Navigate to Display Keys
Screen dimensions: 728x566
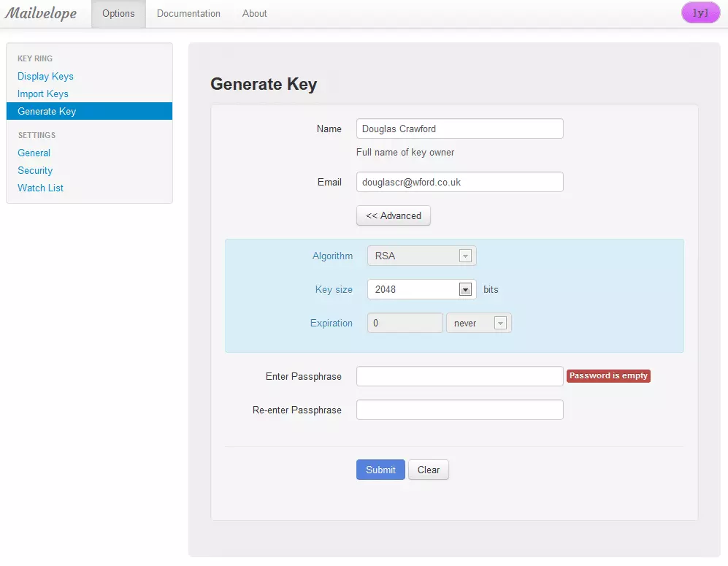pos(45,76)
